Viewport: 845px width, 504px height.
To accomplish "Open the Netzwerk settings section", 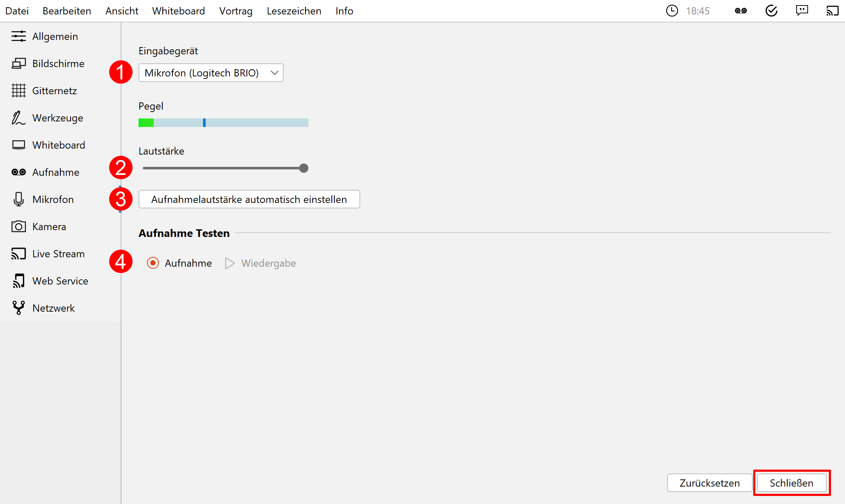I will click(54, 308).
